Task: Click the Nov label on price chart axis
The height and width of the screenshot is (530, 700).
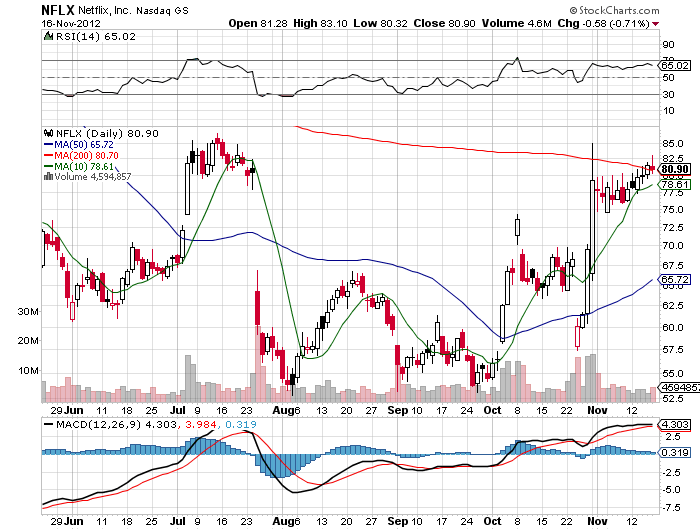Action: click(x=597, y=410)
